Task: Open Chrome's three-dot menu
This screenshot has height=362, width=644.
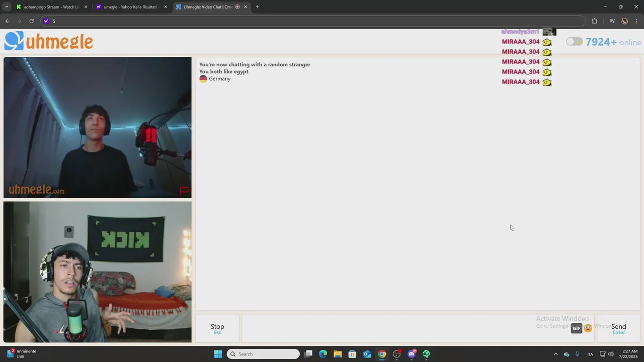Action: click(x=637, y=21)
